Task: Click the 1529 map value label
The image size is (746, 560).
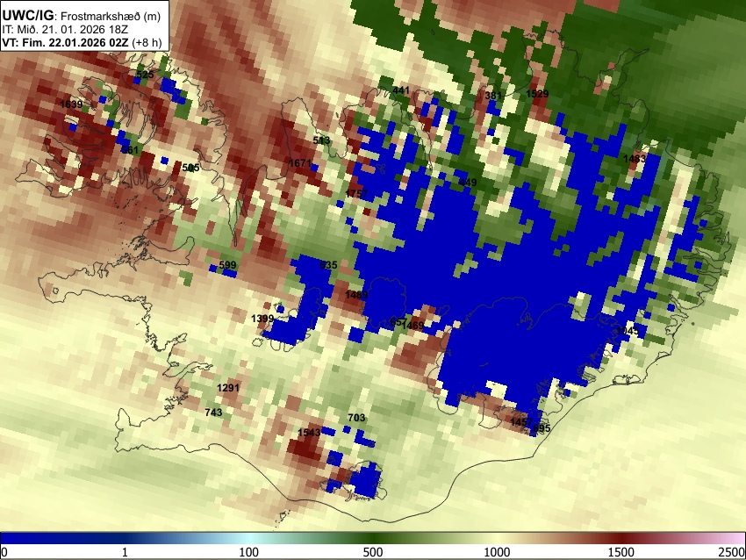Action: tap(537, 94)
